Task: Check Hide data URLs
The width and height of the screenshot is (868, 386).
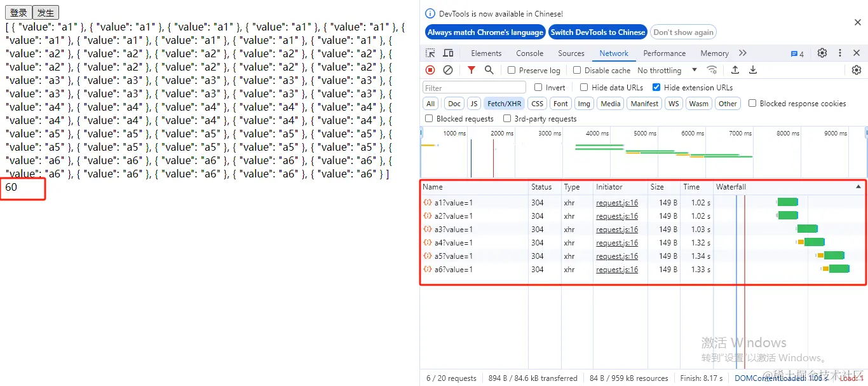Action: (584, 87)
